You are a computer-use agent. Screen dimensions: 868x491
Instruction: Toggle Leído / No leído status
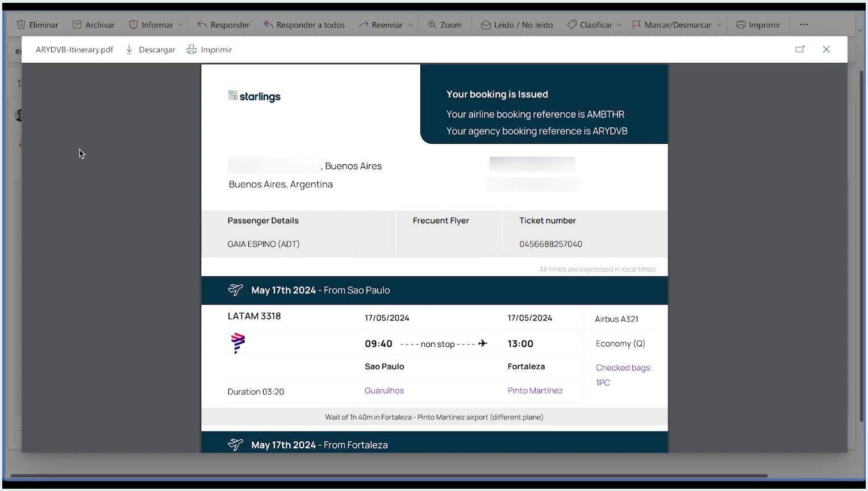[516, 25]
